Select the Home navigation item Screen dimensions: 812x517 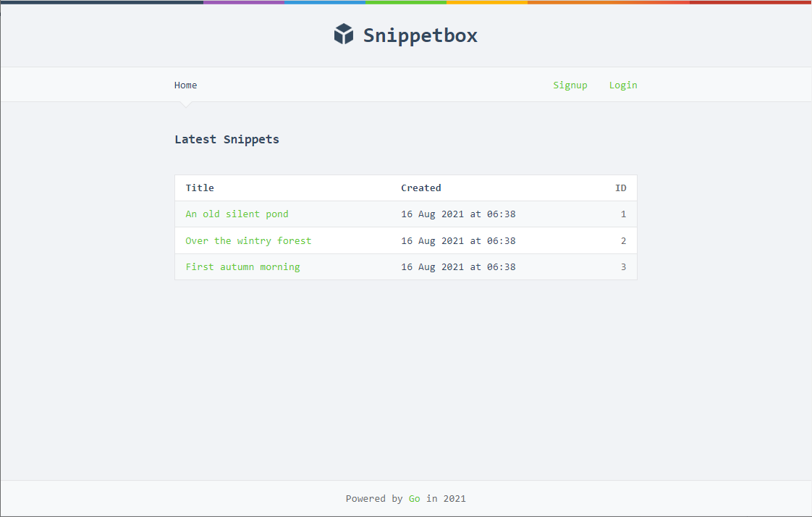click(185, 85)
